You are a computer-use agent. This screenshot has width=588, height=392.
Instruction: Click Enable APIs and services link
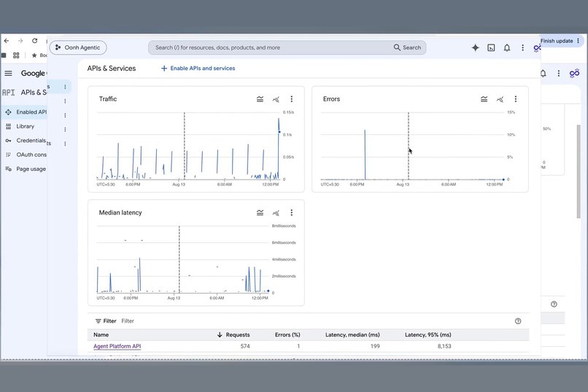(198, 69)
